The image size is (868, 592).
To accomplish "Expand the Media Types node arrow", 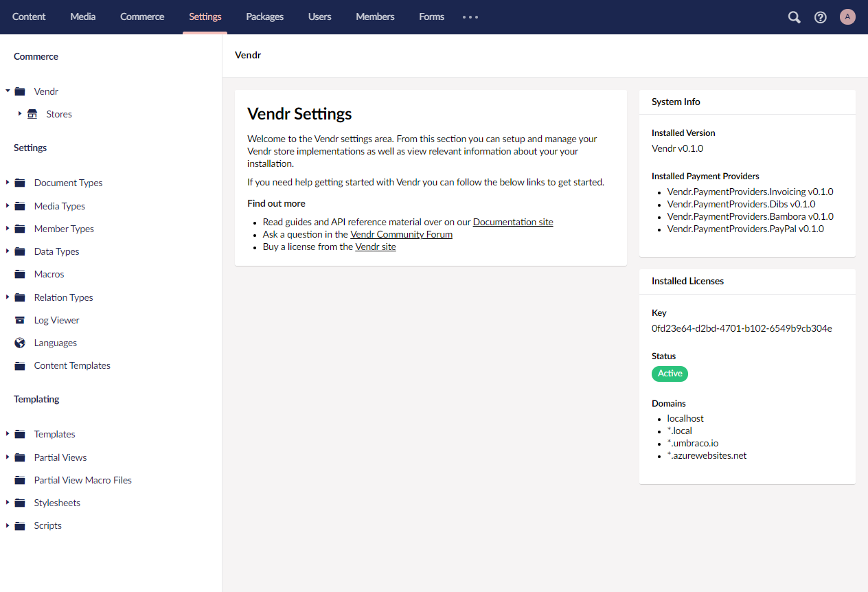I will pyautogui.click(x=8, y=205).
